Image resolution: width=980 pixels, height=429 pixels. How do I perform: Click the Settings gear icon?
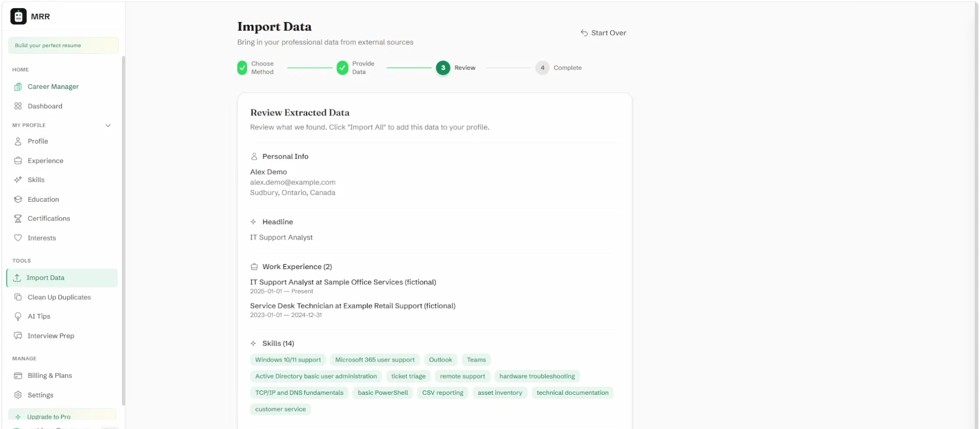click(18, 395)
